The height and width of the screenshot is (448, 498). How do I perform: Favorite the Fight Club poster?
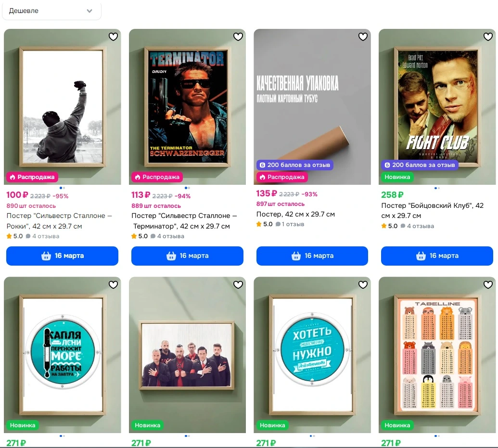click(488, 37)
